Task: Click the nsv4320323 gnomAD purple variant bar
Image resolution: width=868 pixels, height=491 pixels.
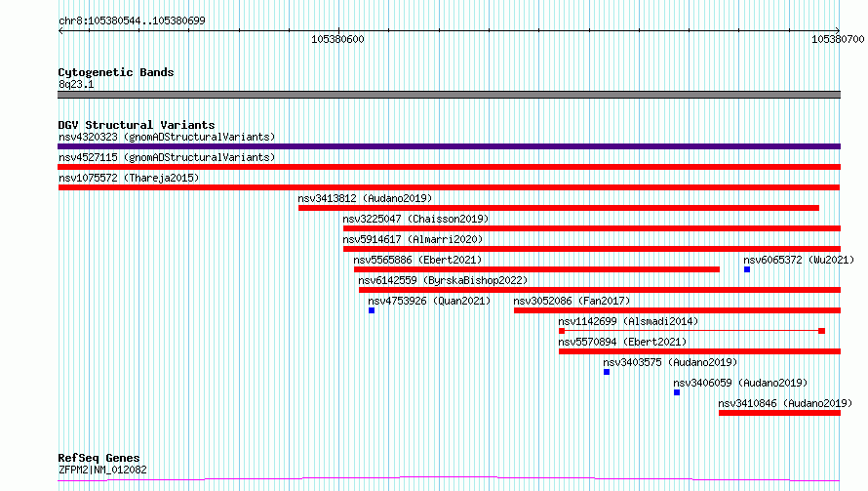Action: (x=449, y=146)
